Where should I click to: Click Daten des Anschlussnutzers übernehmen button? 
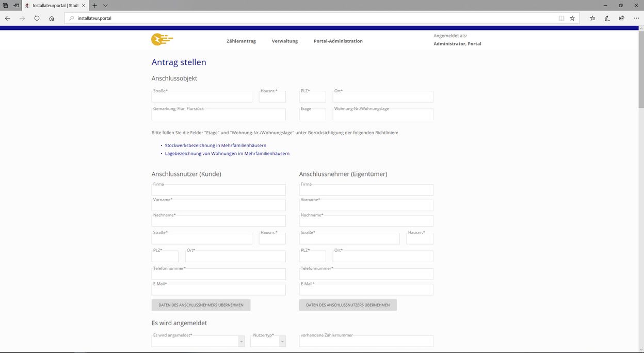tap(348, 305)
